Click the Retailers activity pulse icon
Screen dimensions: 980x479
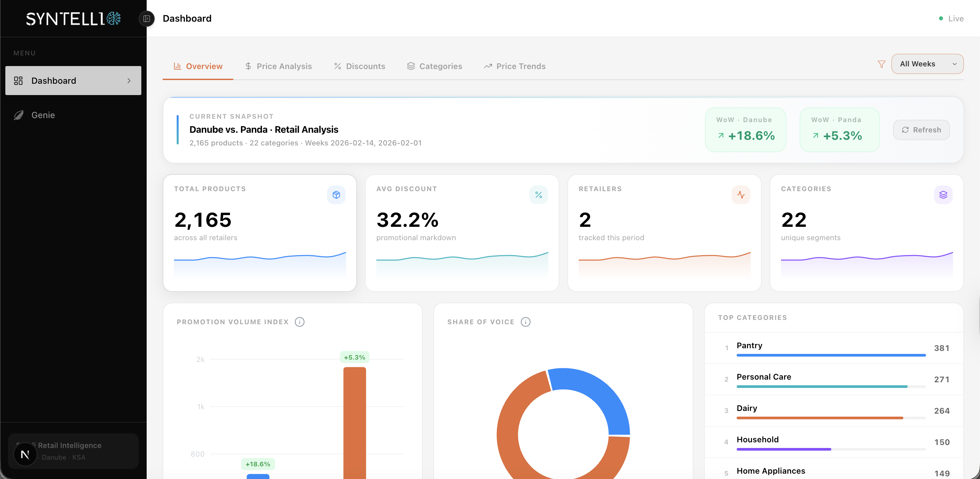(x=741, y=195)
